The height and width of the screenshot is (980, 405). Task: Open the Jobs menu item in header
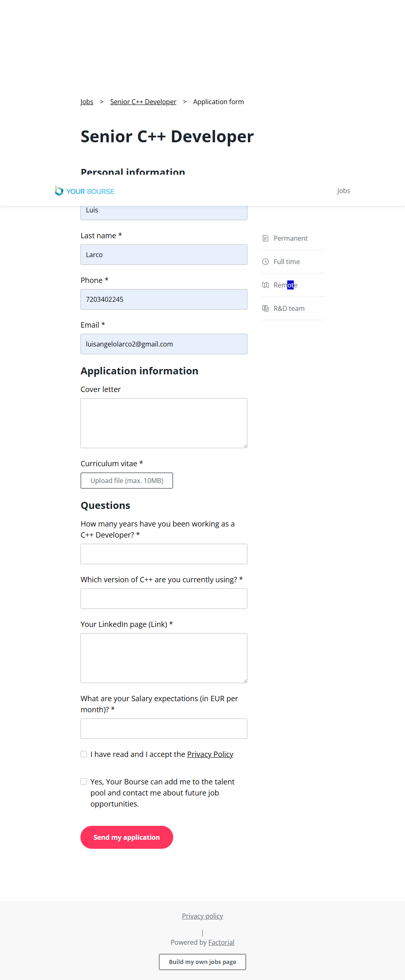(343, 191)
